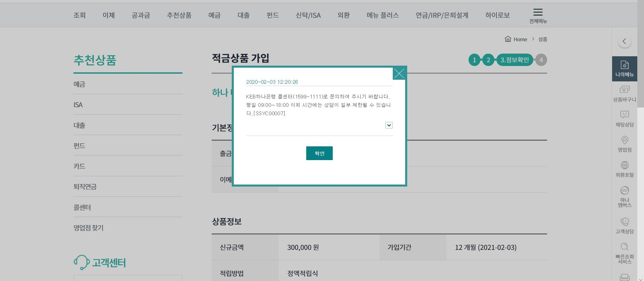Open the 공과금 top menu
The width and height of the screenshot is (644, 281).
(141, 15)
